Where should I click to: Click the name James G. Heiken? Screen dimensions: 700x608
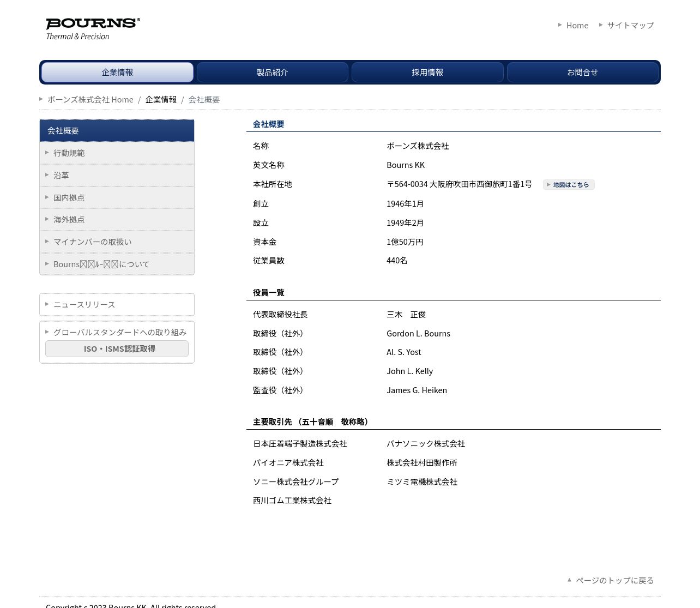(x=417, y=390)
